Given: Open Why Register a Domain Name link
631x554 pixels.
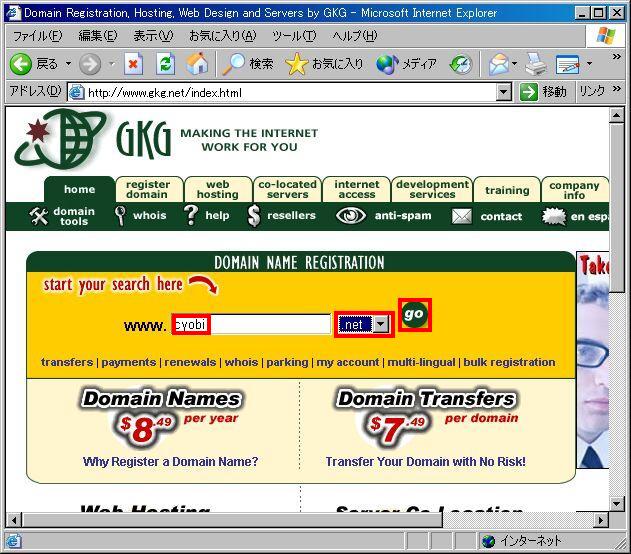Looking at the screenshot, I should [x=171, y=462].
